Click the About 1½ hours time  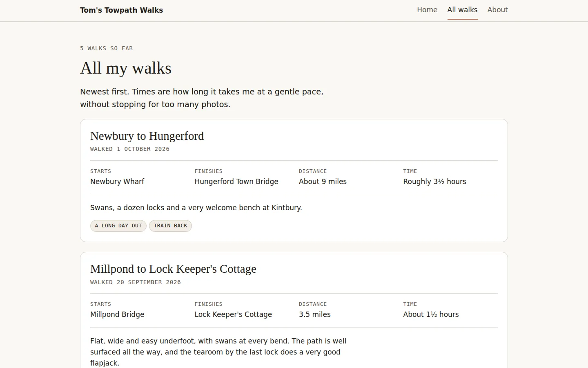point(431,314)
